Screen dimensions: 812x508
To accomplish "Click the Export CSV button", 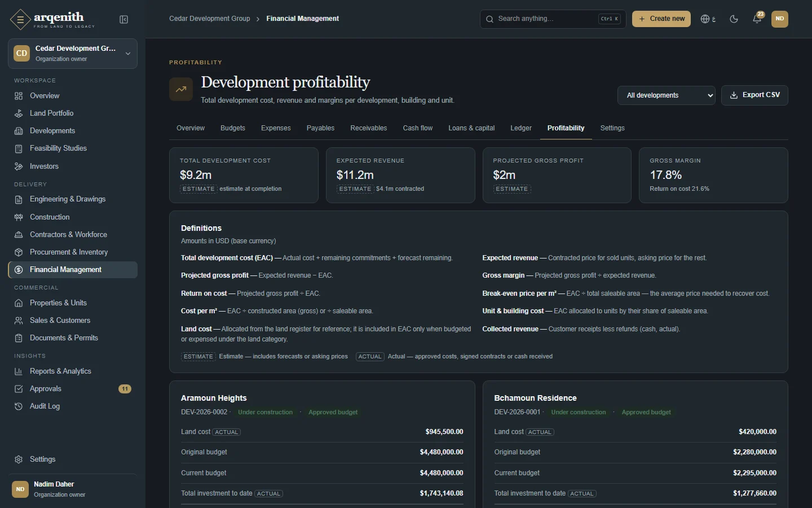I will pos(754,95).
